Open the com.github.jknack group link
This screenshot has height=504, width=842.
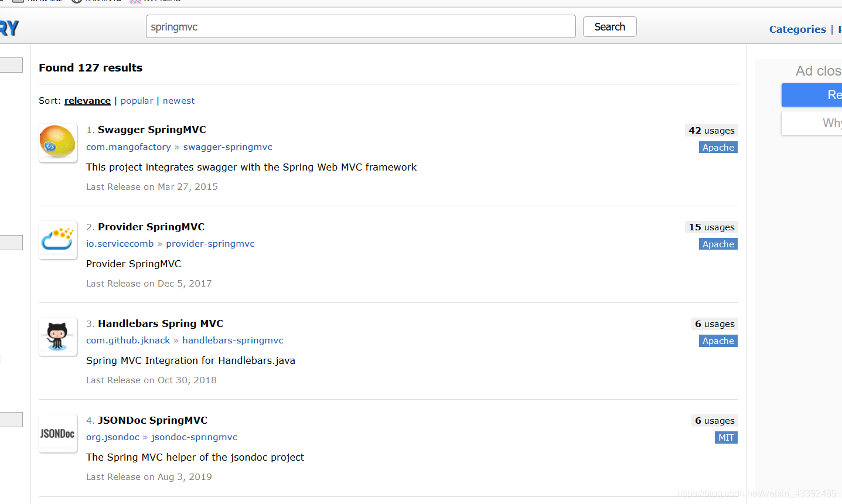point(128,340)
